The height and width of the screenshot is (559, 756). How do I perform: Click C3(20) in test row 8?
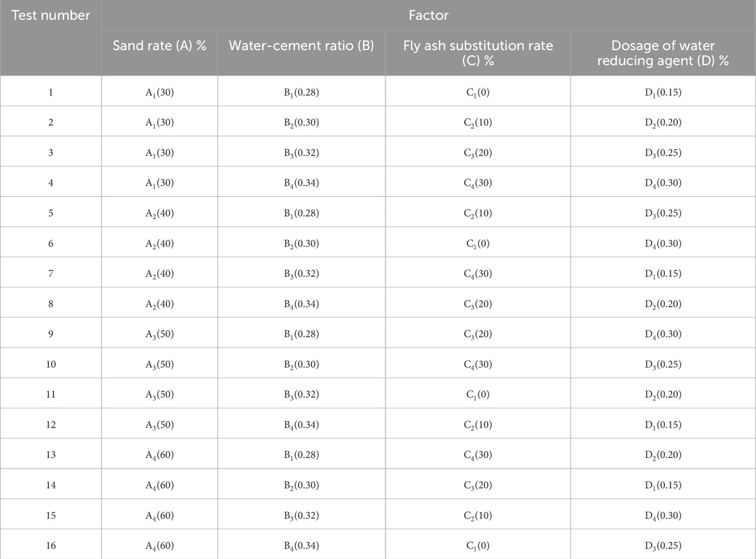pos(478,304)
